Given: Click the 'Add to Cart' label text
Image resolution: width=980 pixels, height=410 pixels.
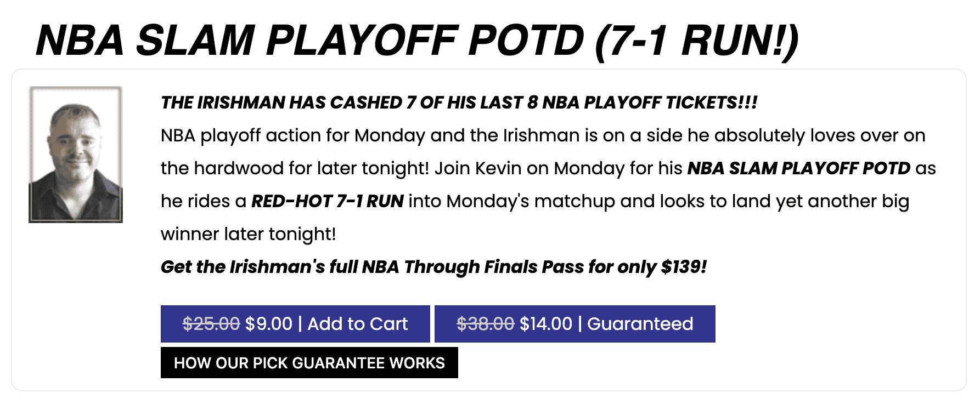Looking at the screenshot, I should coord(358,324).
